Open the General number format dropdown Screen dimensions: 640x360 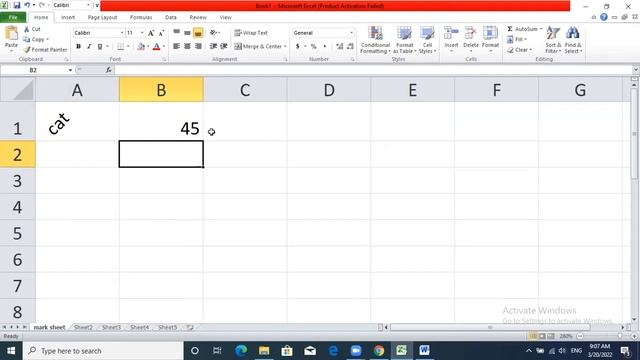351,33
